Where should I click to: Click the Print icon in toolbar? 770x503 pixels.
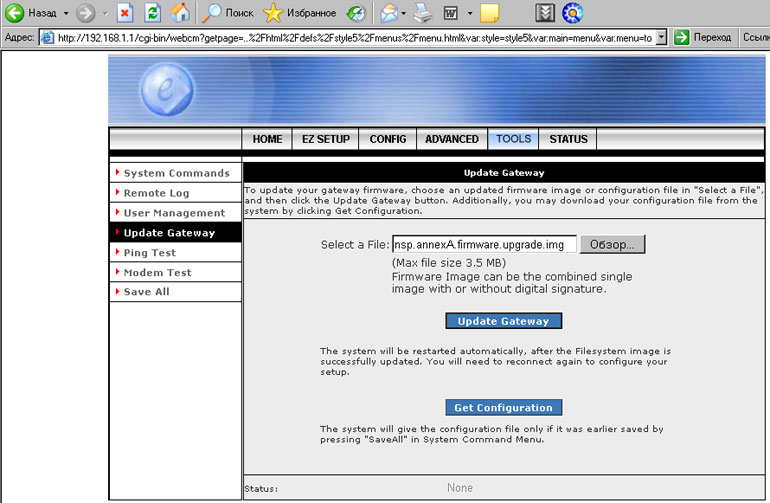423,13
